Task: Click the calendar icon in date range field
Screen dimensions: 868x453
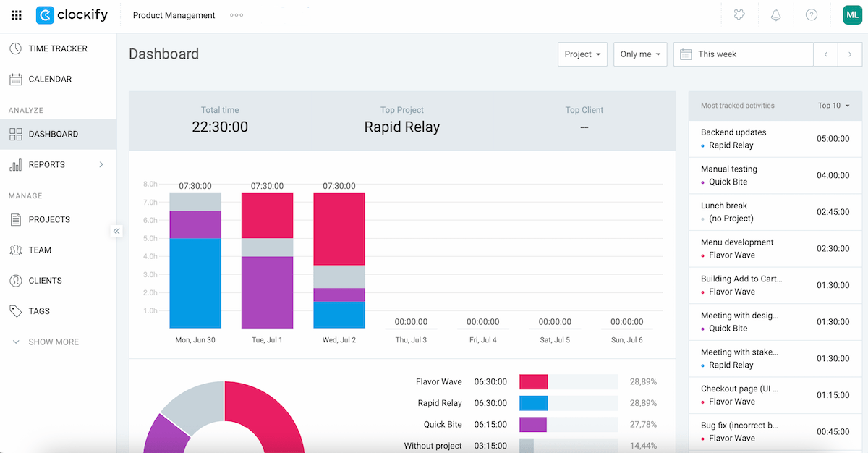Action: [x=686, y=54]
